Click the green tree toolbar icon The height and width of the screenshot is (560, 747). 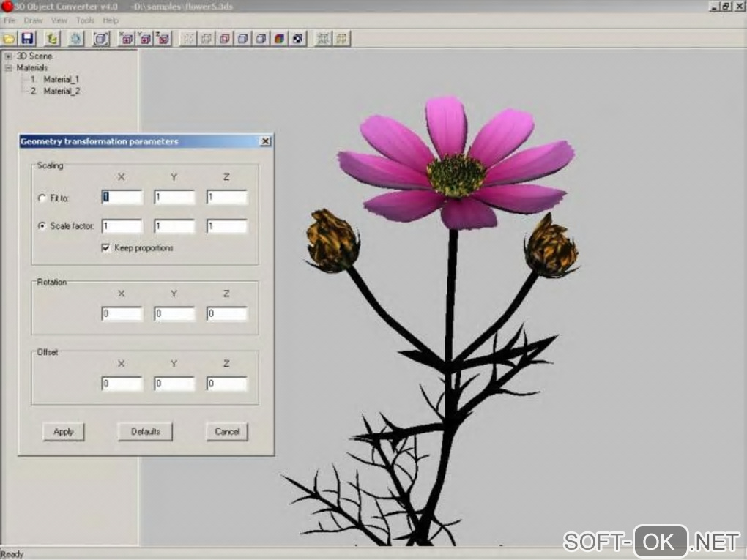click(52, 39)
